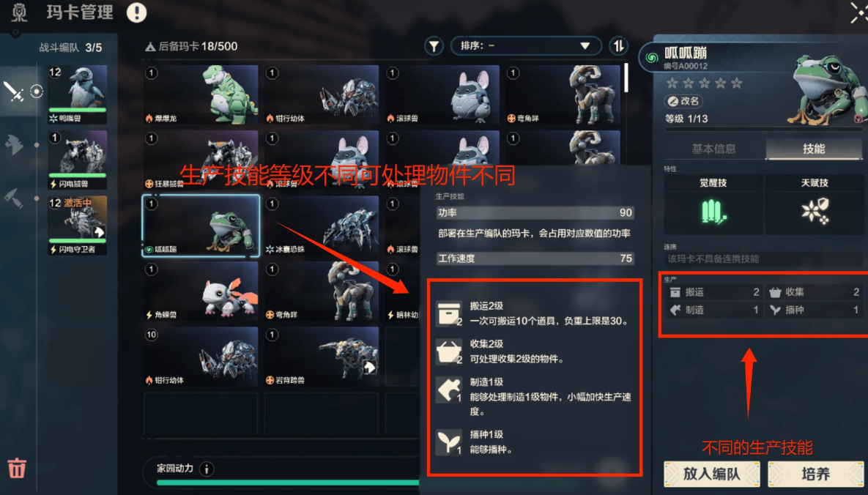This screenshot has height=495, width=868.
Task: Click the 家园动力 green progress bar
Action: [288, 483]
